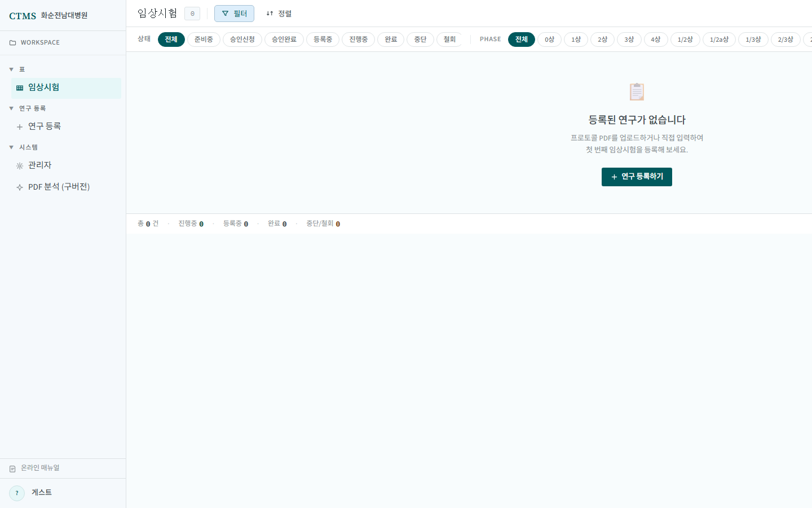Open the 정렬 sort option

point(279,14)
